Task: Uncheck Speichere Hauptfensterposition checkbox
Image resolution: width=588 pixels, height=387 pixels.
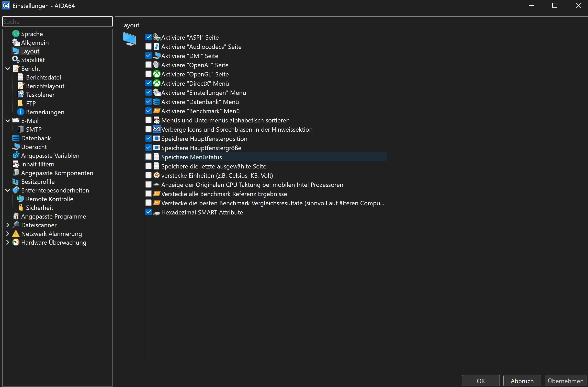Action: click(149, 138)
